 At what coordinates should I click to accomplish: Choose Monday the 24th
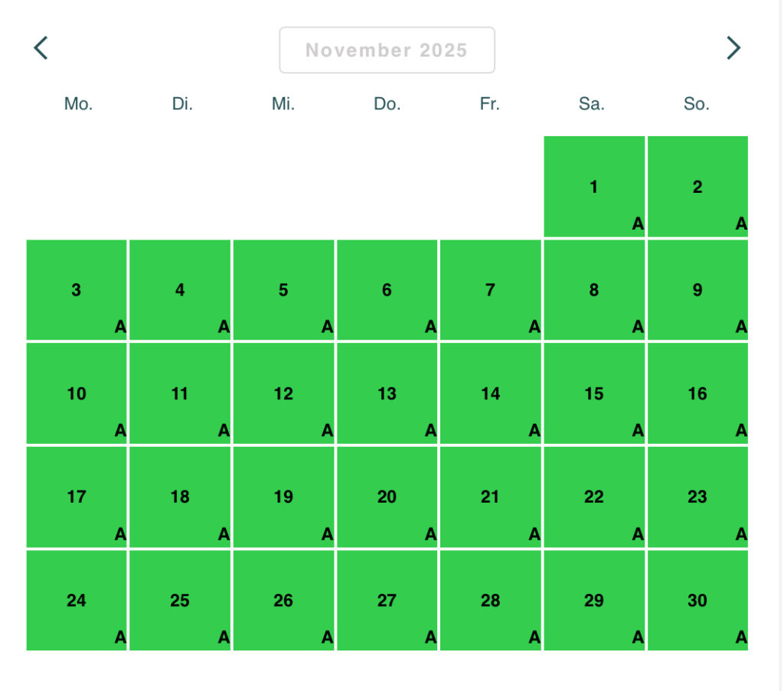tap(77, 600)
